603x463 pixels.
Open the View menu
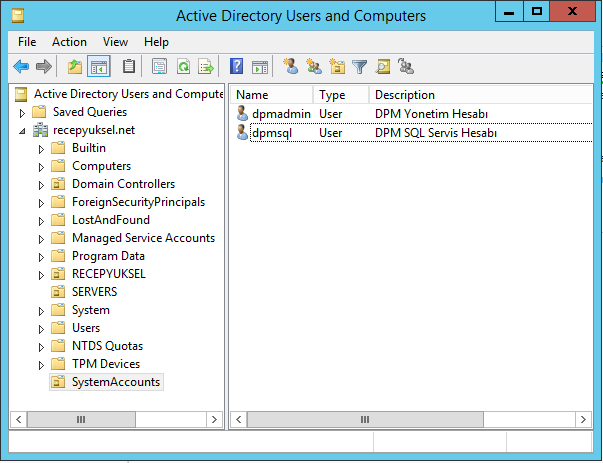115,42
